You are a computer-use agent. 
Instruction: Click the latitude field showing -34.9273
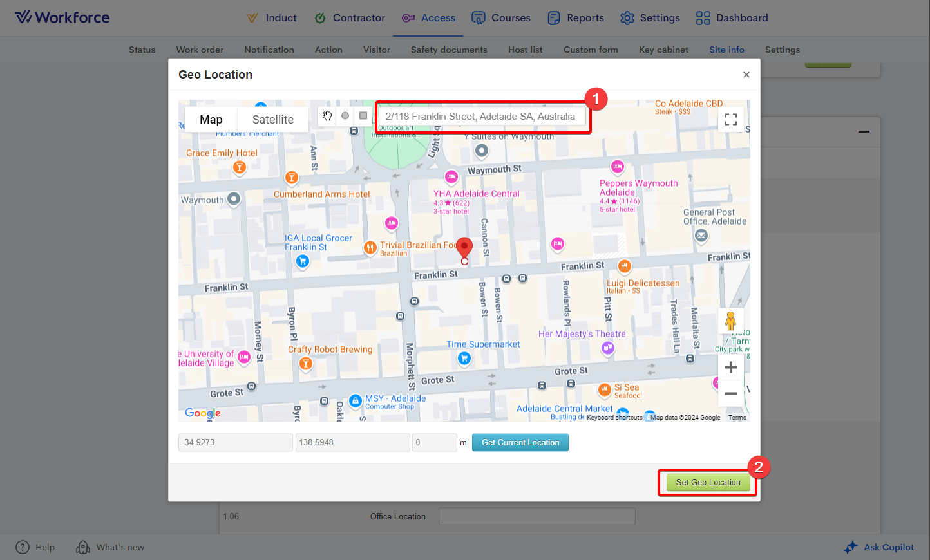pyautogui.click(x=235, y=442)
